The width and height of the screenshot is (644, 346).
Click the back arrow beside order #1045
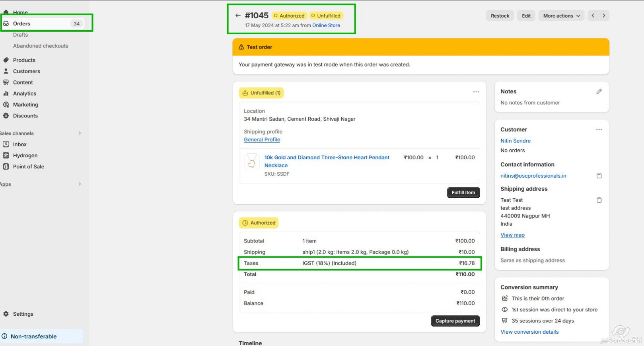pos(238,16)
